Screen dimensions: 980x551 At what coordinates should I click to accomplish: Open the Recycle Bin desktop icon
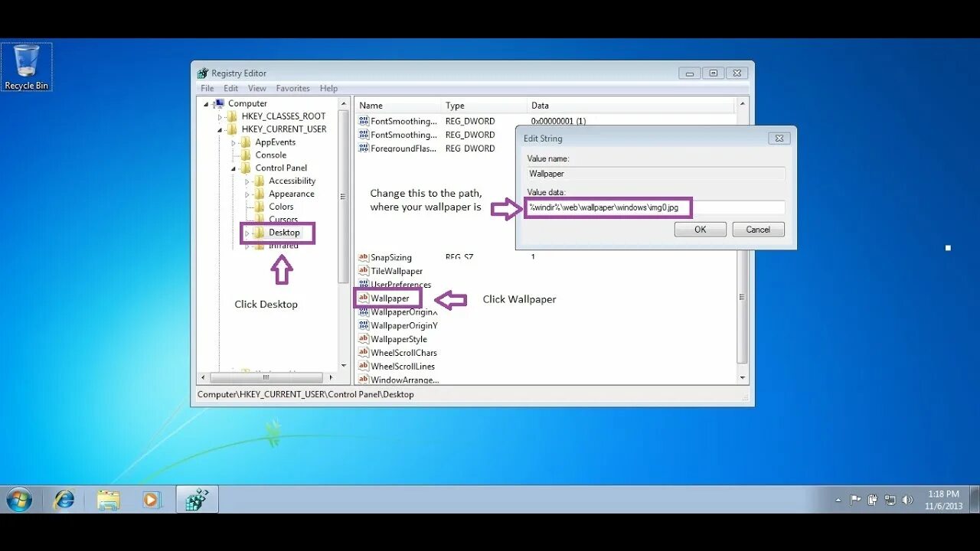pyautogui.click(x=26, y=67)
